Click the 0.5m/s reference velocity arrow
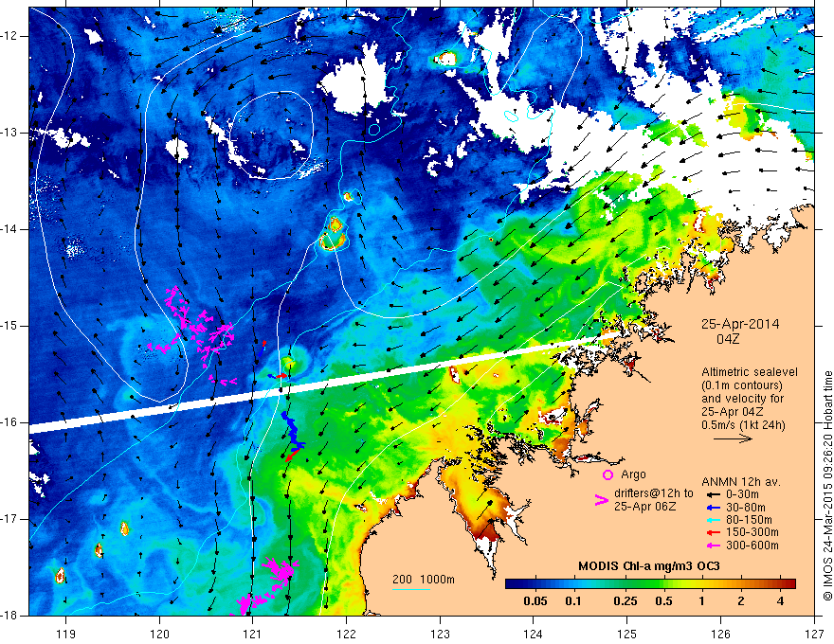The width and height of the screenshot is (834, 644). [733, 438]
